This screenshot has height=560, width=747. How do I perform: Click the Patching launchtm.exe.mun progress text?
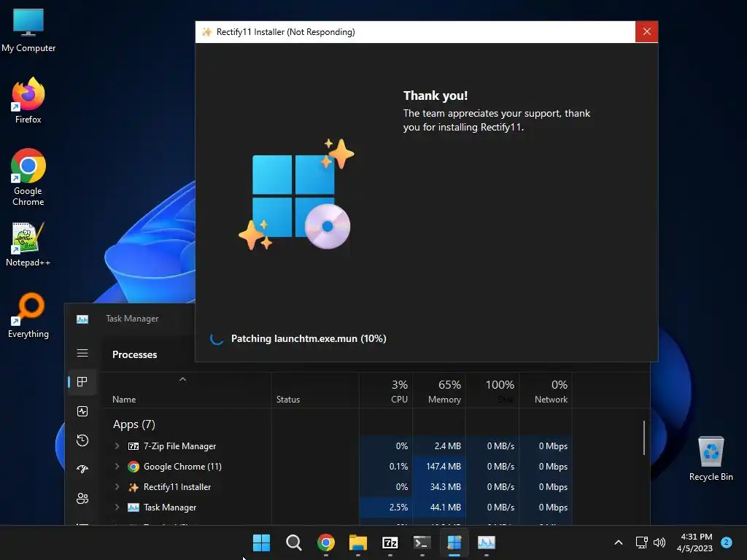pyautogui.click(x=309, y=338)
